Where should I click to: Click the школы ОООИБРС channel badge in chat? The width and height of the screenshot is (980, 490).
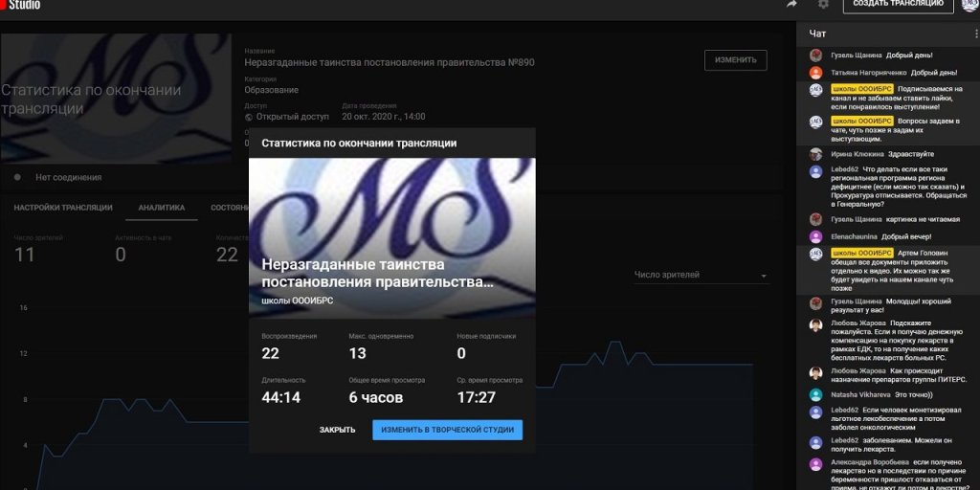click(862, 89)
